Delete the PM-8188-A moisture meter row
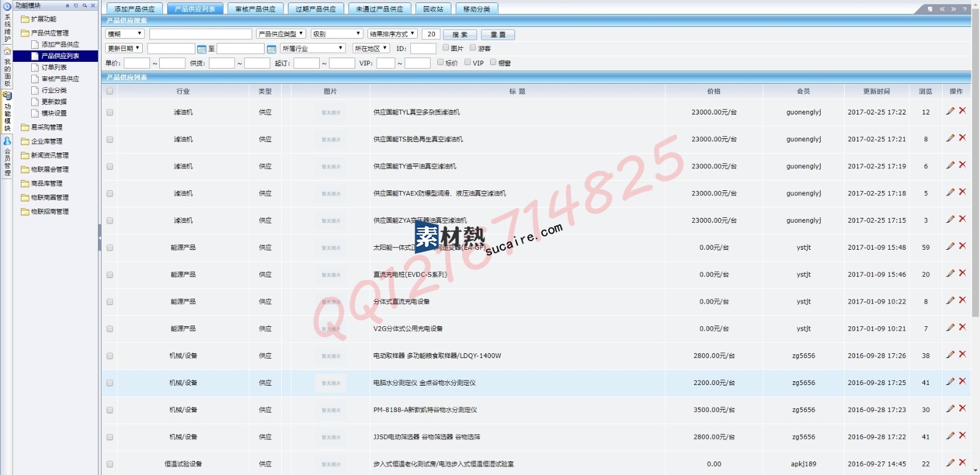Viewport: 980px width, 475px height. point(962,408)
